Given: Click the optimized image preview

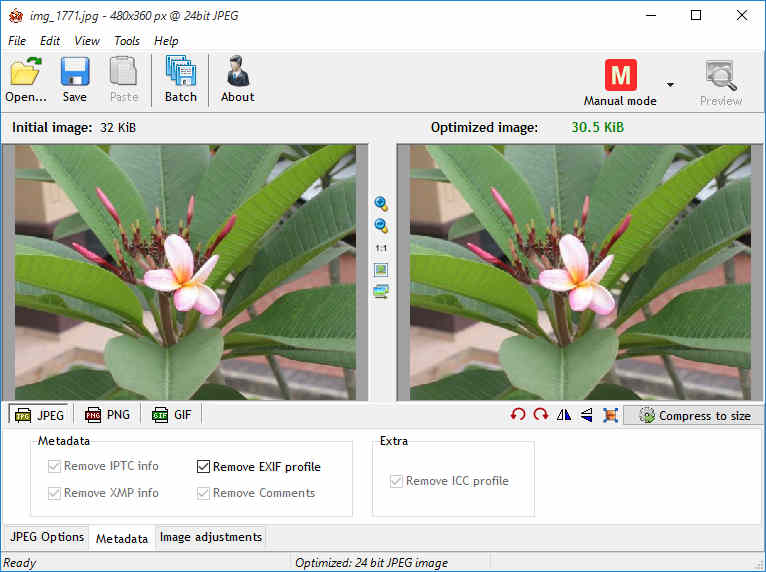Looking at the screenshot, I should point(580,273).
